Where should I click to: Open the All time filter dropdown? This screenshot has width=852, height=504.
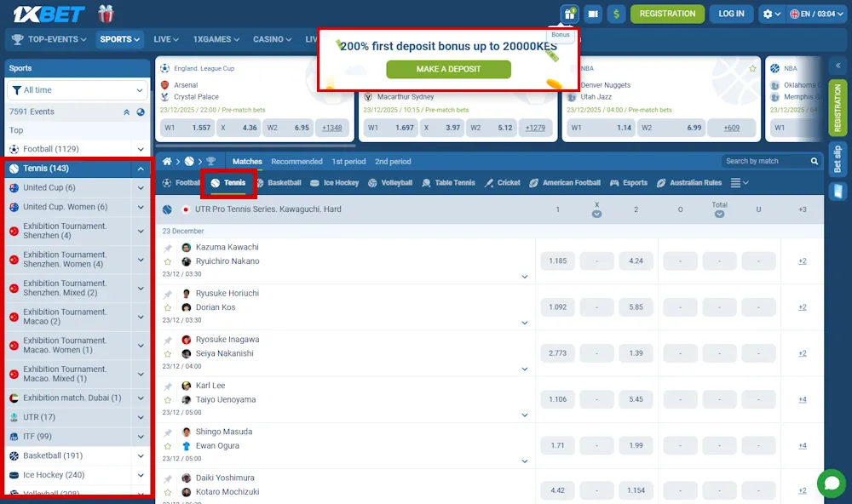tap(78, 90)
